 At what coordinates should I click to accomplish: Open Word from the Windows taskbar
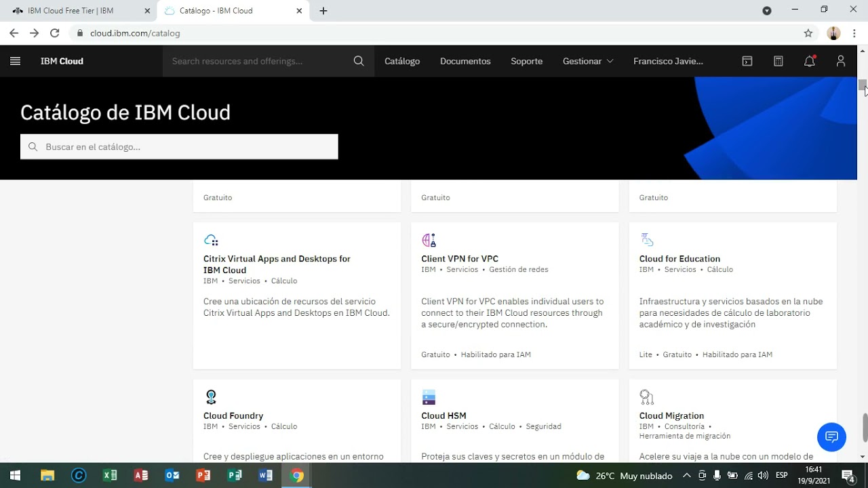coord(265,475)
